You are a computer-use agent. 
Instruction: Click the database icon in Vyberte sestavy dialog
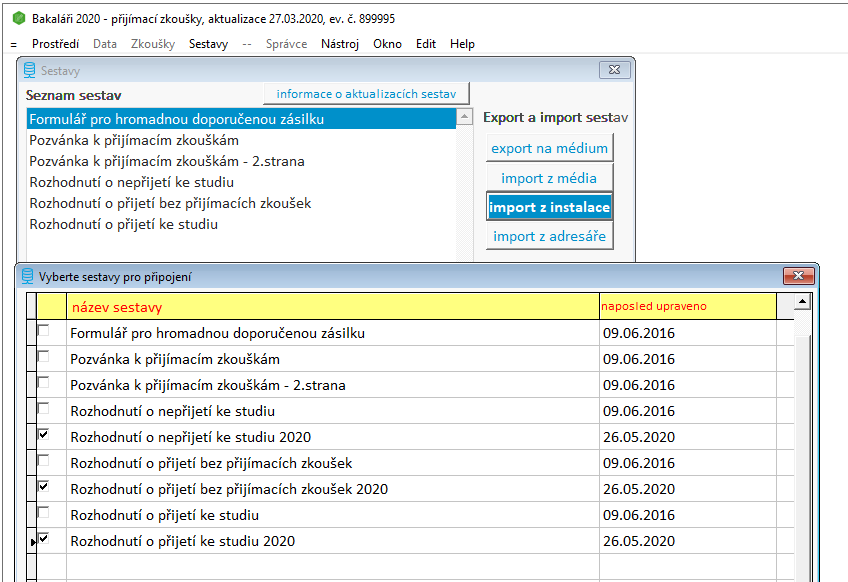(28, 276)
